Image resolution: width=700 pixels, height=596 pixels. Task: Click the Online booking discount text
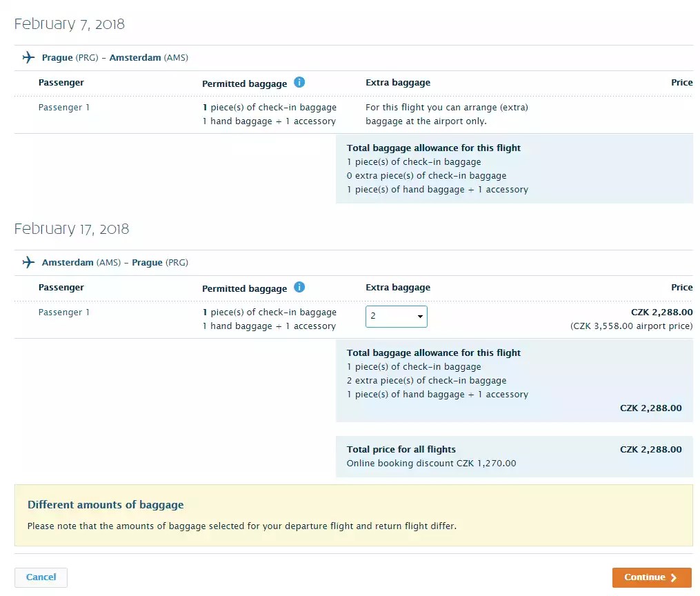431,463
